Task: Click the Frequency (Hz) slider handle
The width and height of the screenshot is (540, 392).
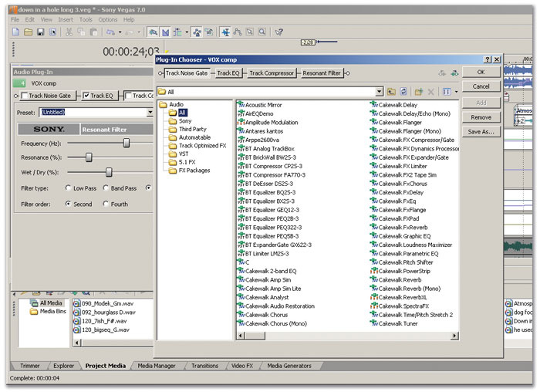Action: 127,143
